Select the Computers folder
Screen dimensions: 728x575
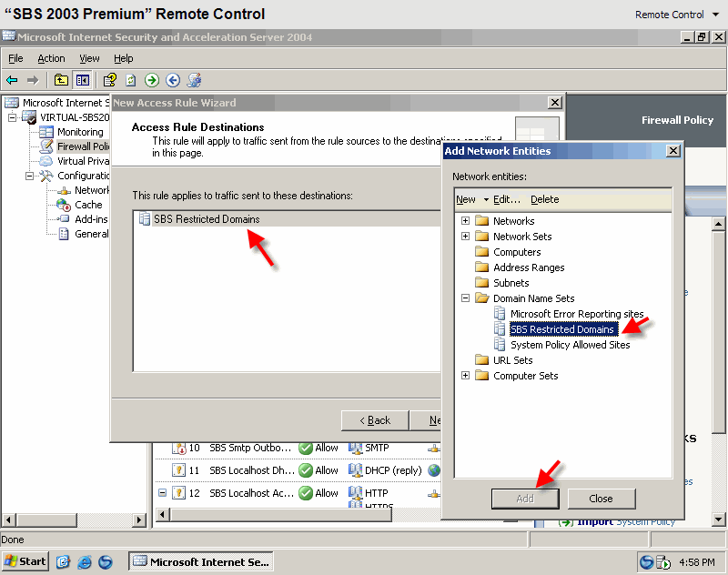pos(517,252)
